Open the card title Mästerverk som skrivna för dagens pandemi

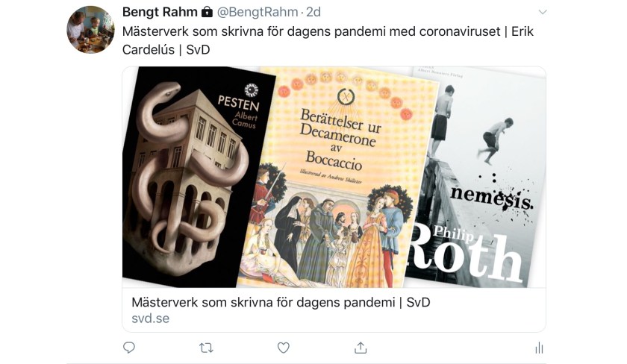(x=281, y=302)
